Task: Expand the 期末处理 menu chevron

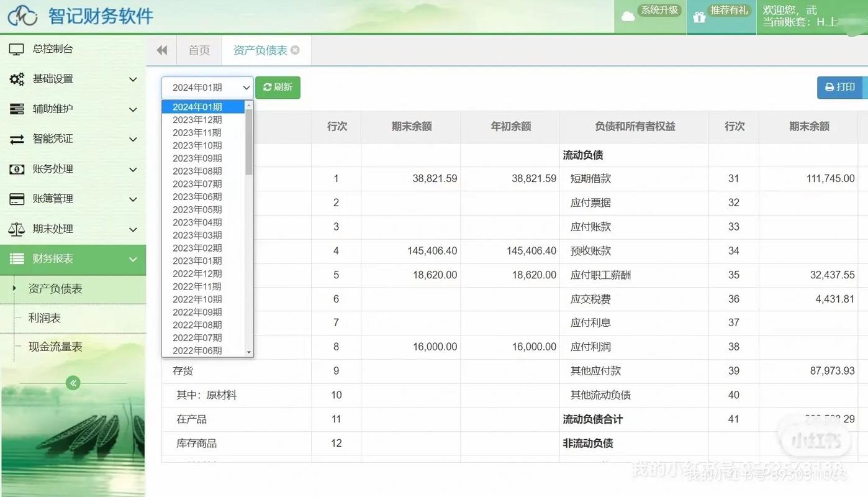Action: pyautogui.click(x=133, y=229)
